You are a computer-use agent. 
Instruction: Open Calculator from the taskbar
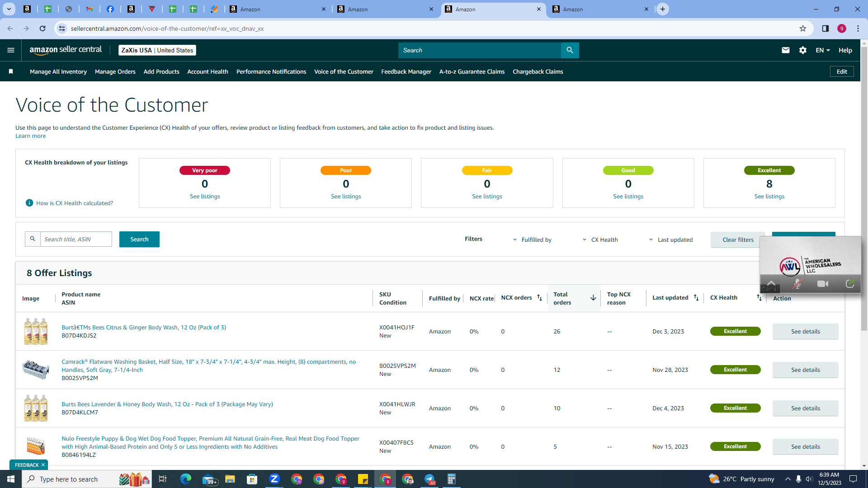(x=451, y=479)
